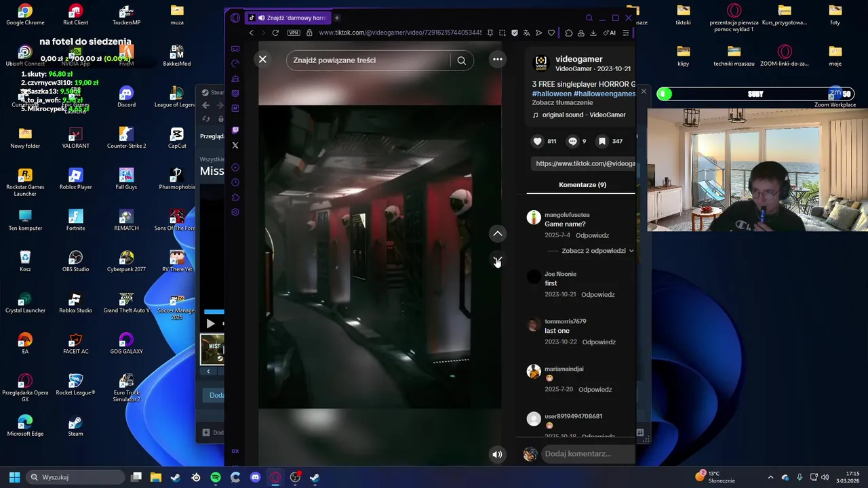Open OBS Studio desktop icon
This screenshot has height=488, width=868.
[75, 261]
